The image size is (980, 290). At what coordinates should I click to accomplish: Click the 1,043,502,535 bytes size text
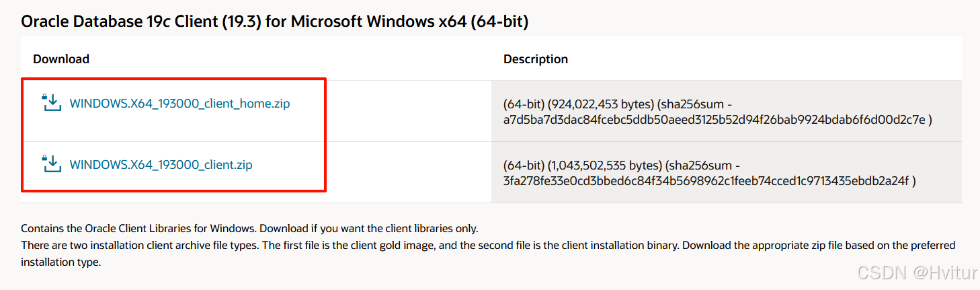pos(605,166)
